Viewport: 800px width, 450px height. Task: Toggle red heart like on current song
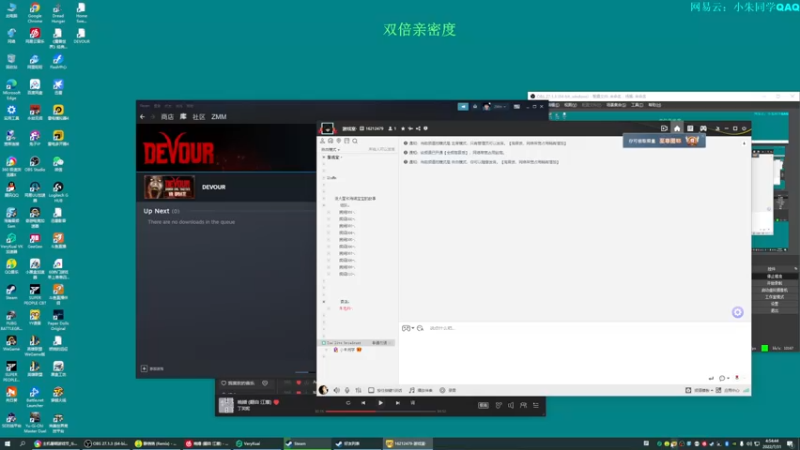[x=277, y=402]
